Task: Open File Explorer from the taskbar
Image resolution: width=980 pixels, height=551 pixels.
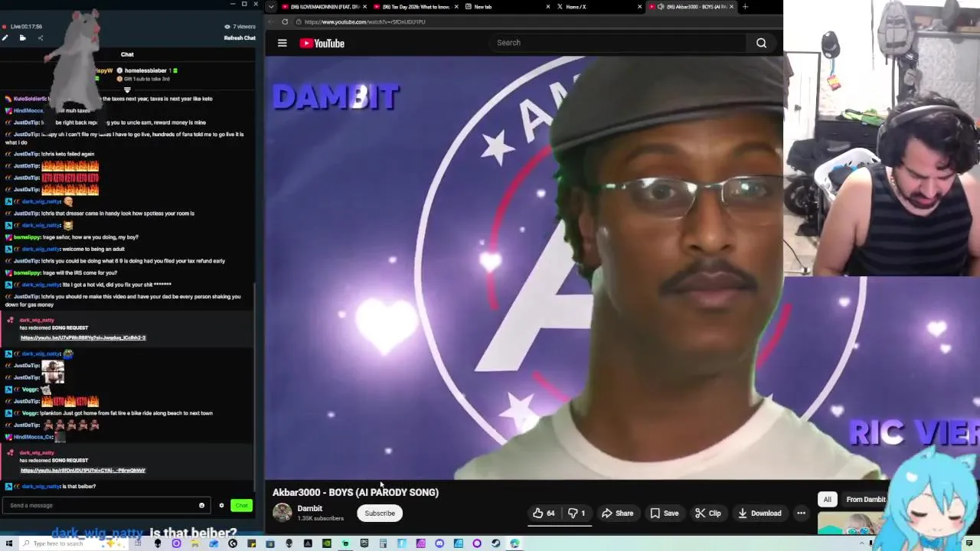Action: coord(194,543)
